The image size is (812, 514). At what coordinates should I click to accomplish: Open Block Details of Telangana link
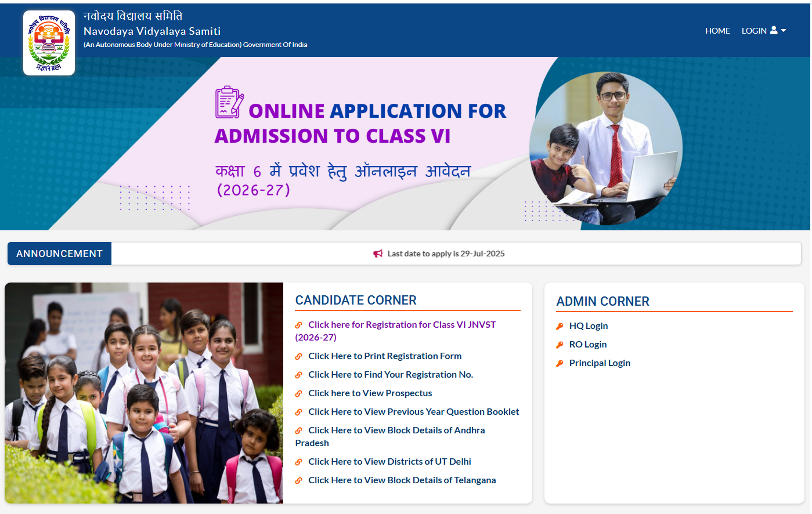[x=402, y=480]
